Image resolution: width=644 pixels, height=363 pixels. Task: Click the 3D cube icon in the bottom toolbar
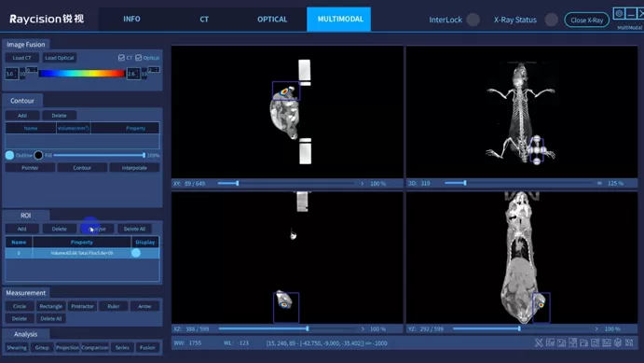pos(618,342)
